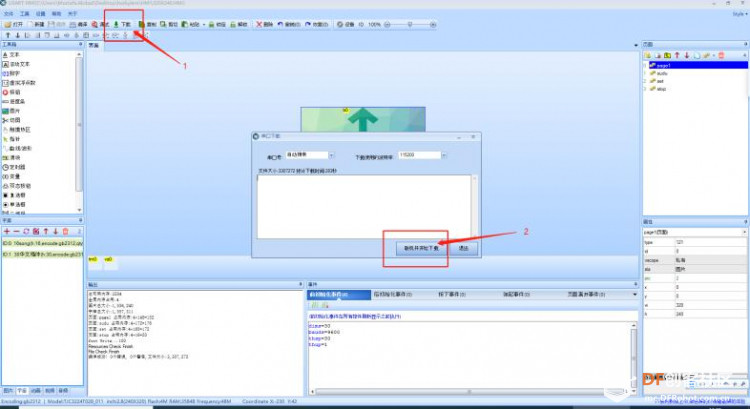Start the Debug (调试) simulator from toolbar
This screenshot has height=409, width=750.
100,24
